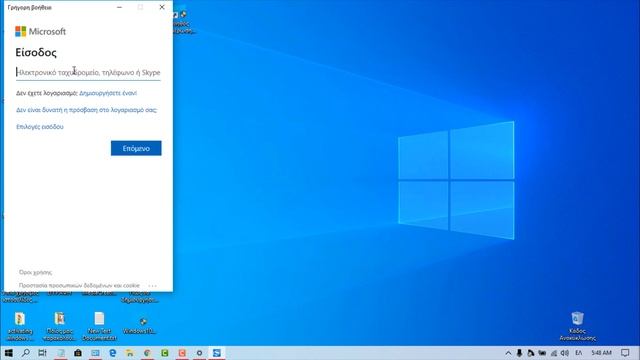The width and height of the screenshot is (640, 360).
Task: Open the Recycle Bin desktop icon
Action: [577, 326]
